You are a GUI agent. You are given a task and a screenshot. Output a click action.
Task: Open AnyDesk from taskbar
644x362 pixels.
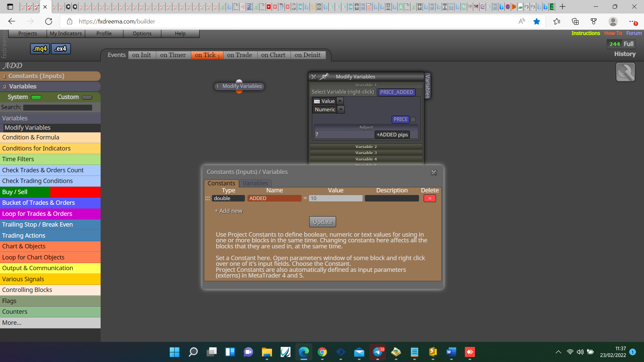(470, 352)
